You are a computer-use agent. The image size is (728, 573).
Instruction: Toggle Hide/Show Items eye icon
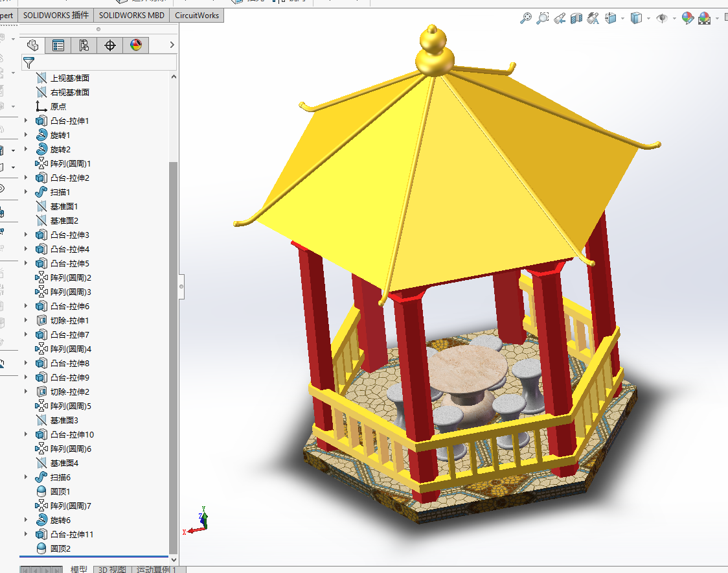click(661, 18)
